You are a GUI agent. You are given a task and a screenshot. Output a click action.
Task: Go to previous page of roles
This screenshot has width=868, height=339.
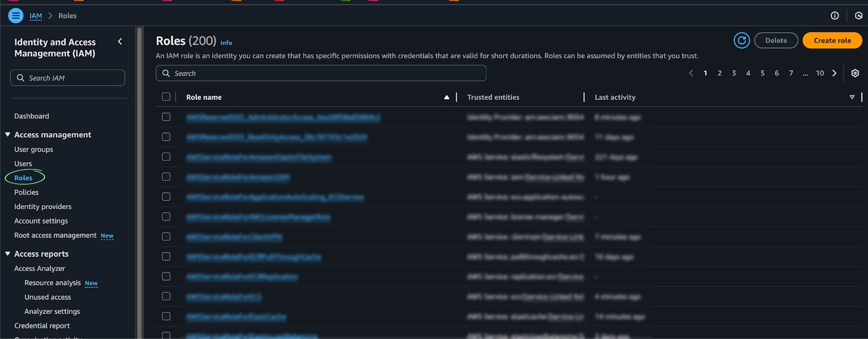[x=691, y=73]
